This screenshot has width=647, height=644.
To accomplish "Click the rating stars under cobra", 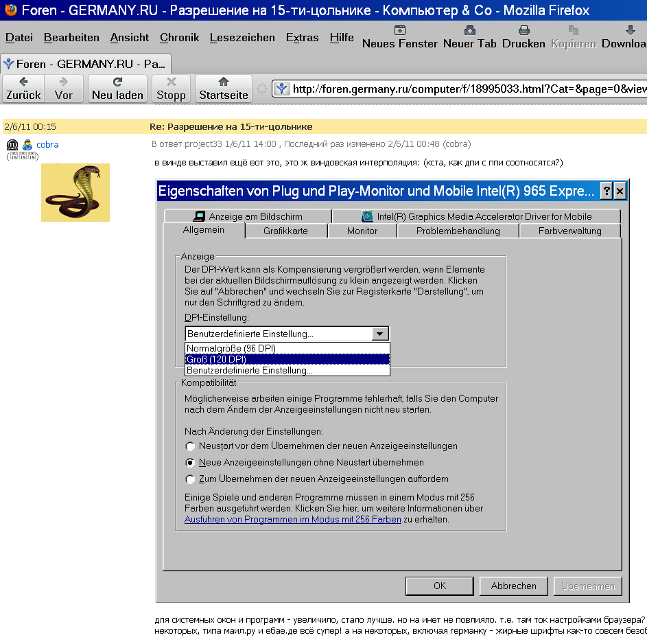I will 23,156.
